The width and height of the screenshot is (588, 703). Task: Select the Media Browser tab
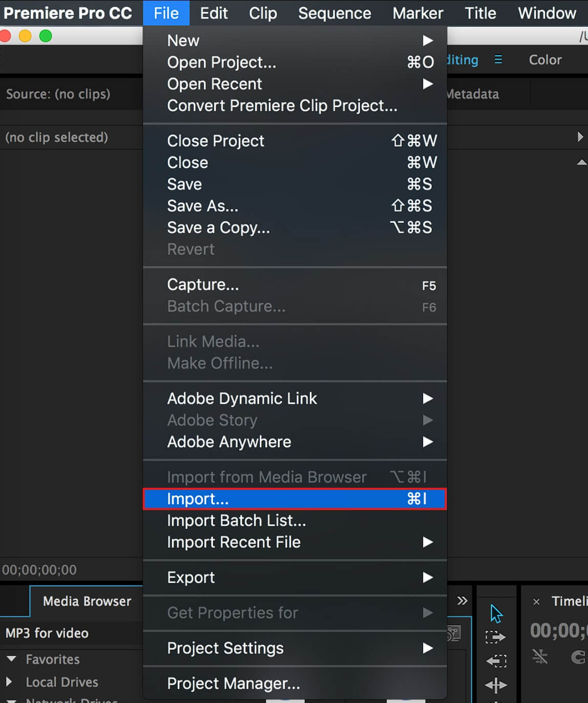87,601
